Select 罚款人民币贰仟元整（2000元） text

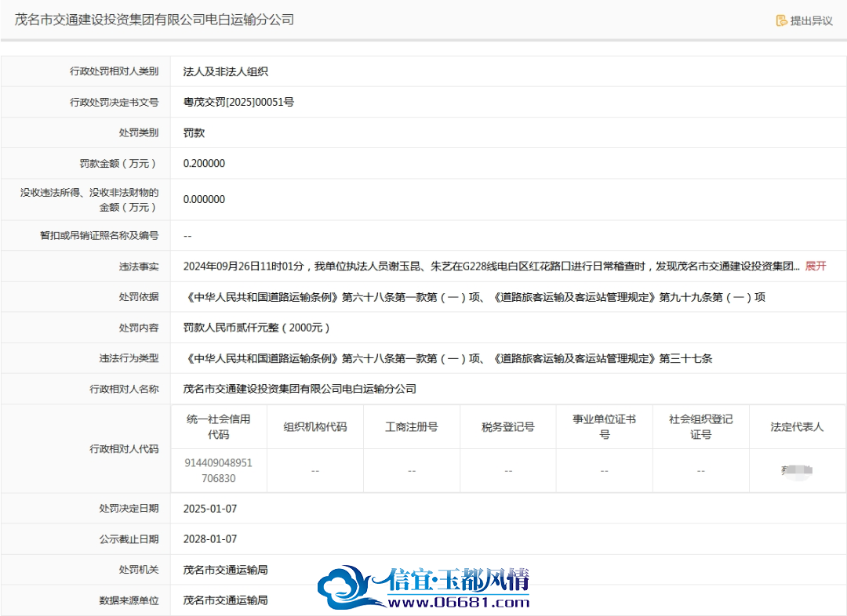pyautogui.click(x=256, y=328)
